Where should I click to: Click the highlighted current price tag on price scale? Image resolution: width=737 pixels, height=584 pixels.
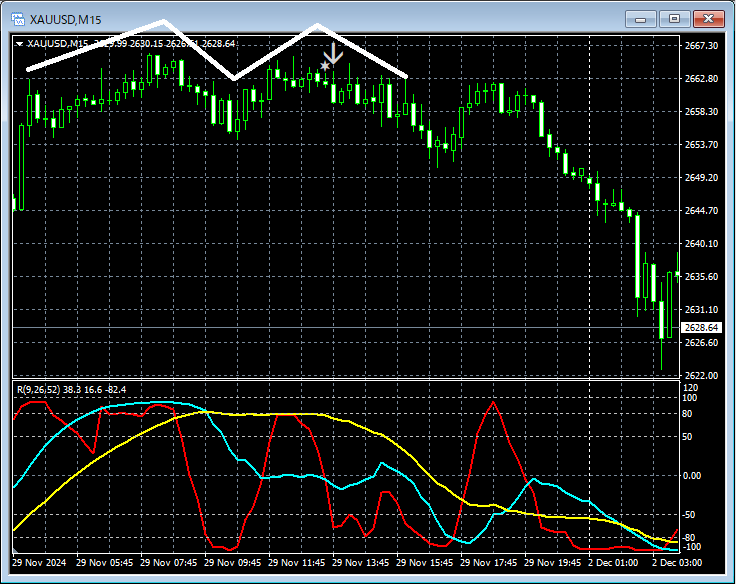pos(701,327)
